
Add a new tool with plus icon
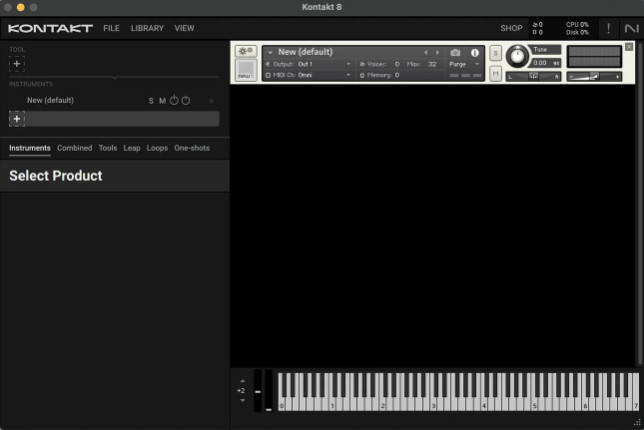click(x=17, y=64)
